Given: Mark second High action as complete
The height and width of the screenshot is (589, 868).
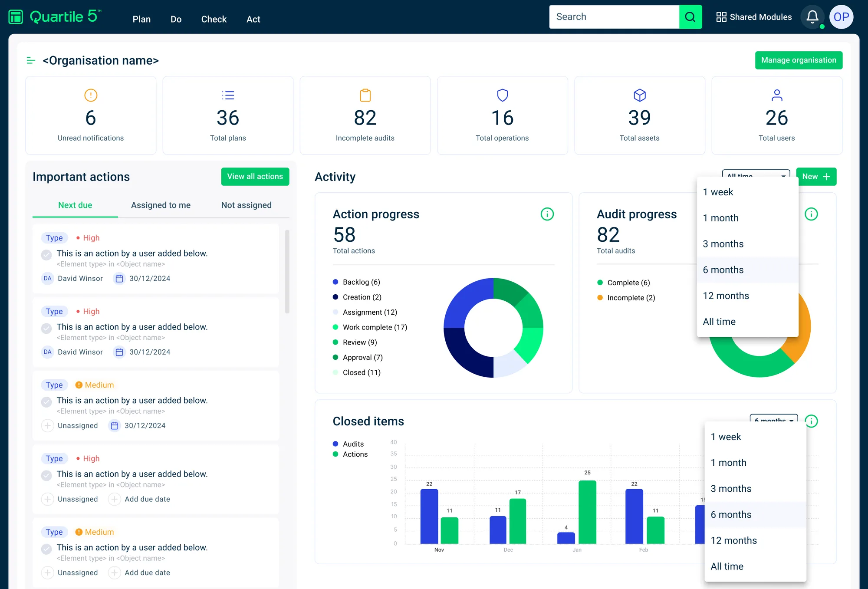Looking at the screenshot, I should 46,329.
